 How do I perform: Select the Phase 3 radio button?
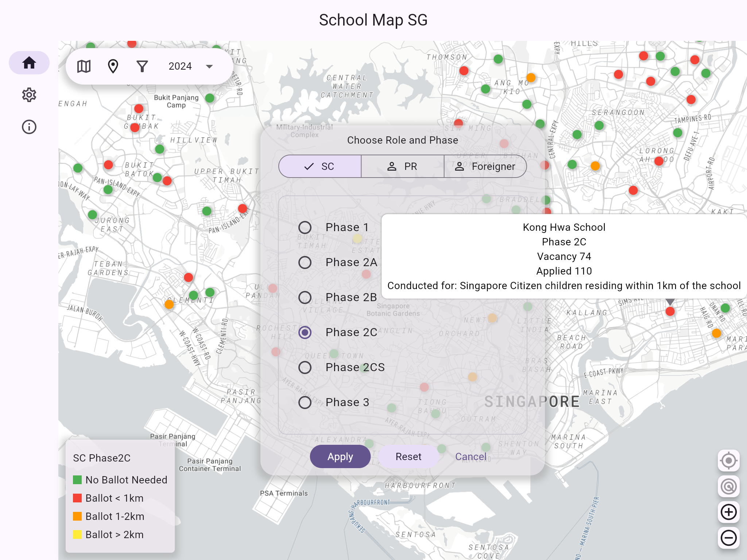pos(305,402)
